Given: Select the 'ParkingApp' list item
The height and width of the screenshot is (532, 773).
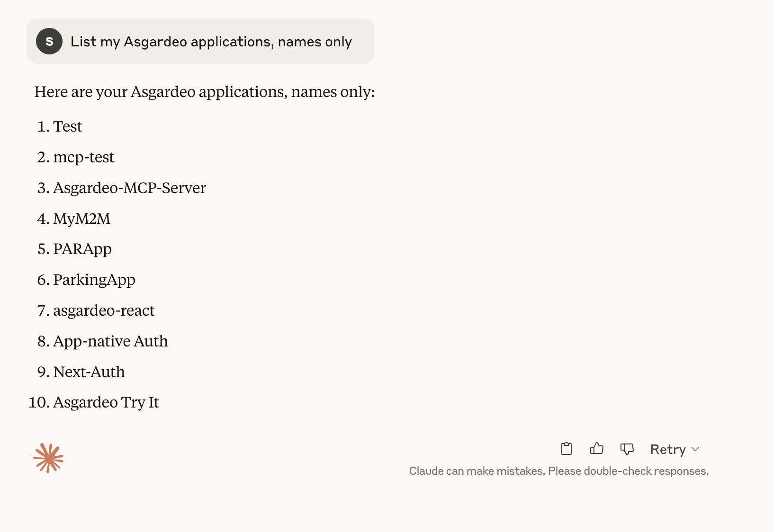Looking at the screenshot, I should [94, 280].
